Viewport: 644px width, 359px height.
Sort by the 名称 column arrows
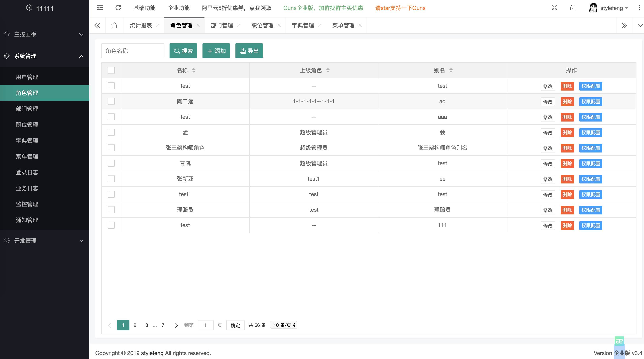(194, 70)
